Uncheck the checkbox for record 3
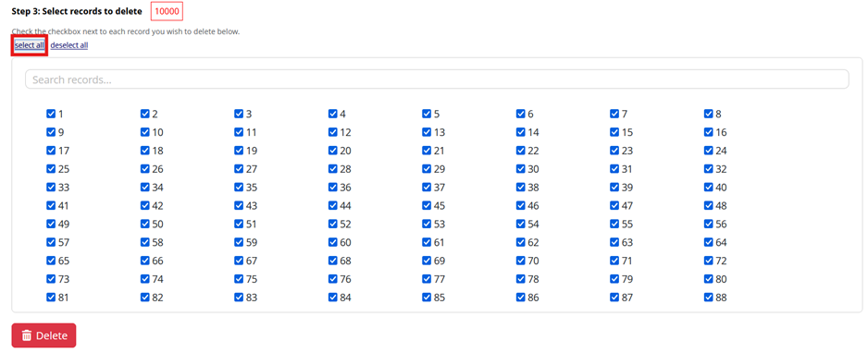868x353 pixels. click(x=239, y=114)
